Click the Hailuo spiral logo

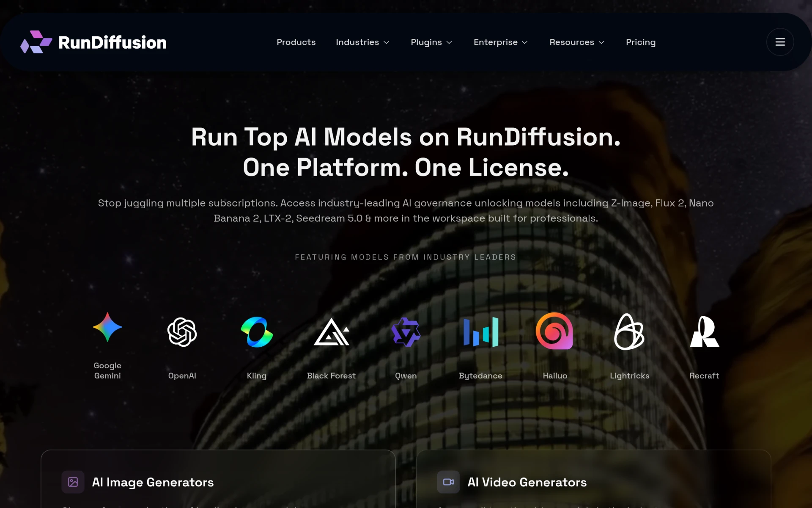554,331
